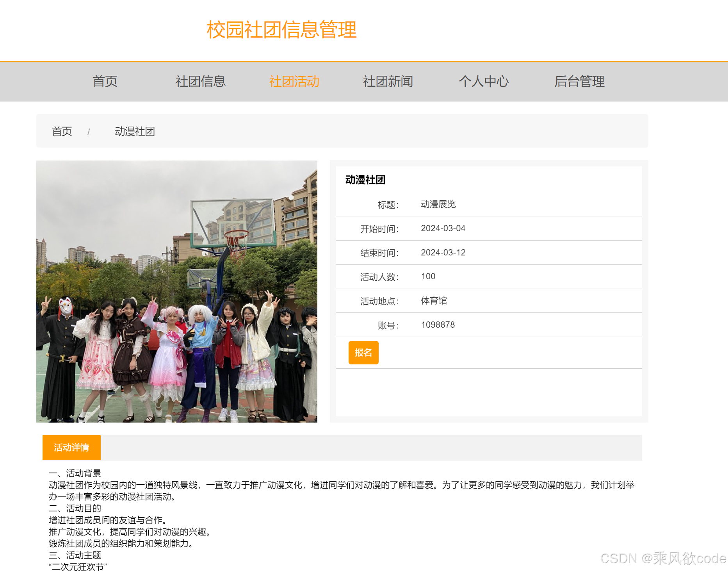Click the 动漫社团 club name heading
728x571 pixels.
tap(365, 180)
